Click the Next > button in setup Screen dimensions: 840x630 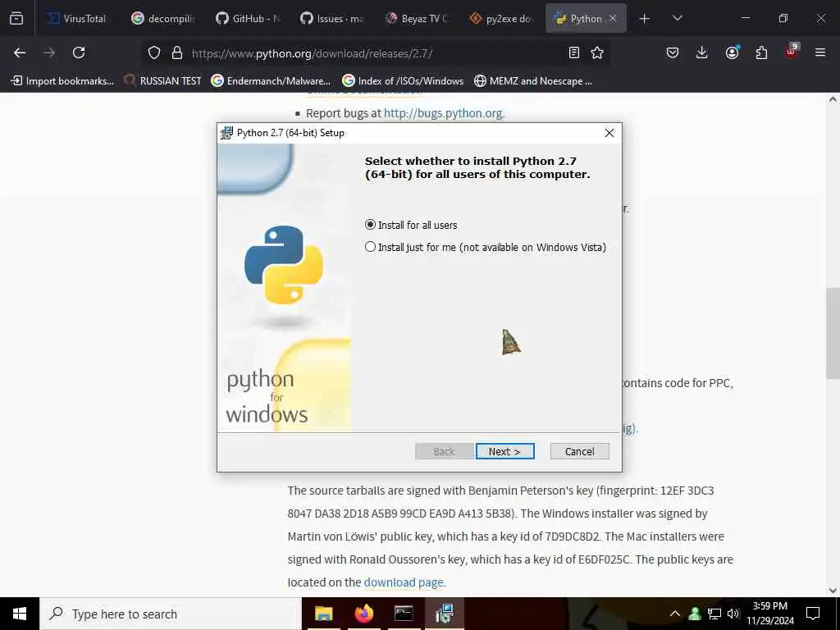[x=504, y=451]
